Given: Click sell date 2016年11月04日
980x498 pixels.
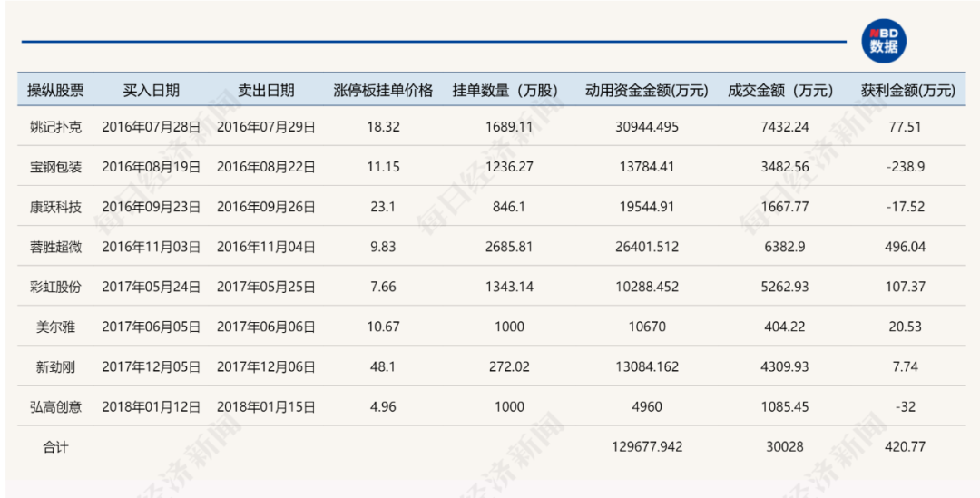Looking at the screenshot, I should [x=266, y=247].
